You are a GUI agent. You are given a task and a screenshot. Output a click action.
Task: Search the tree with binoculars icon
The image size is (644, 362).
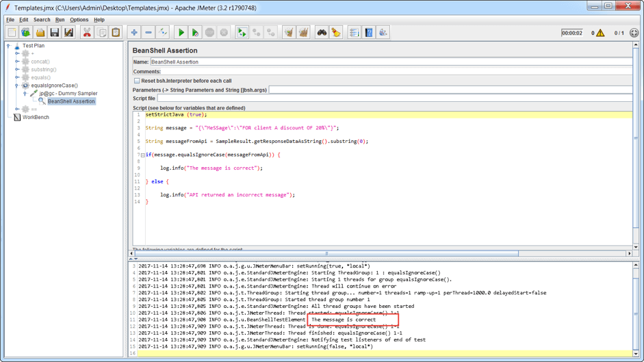322,32
